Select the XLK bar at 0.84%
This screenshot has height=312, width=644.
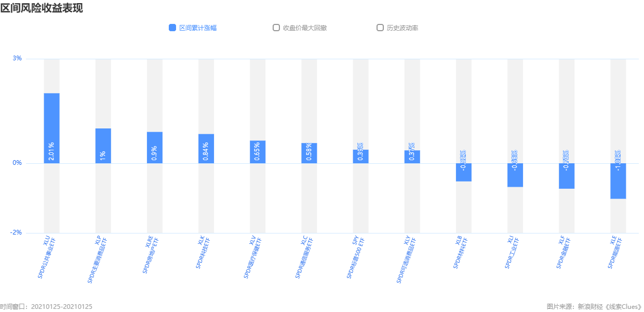click(x=206, y=149)
